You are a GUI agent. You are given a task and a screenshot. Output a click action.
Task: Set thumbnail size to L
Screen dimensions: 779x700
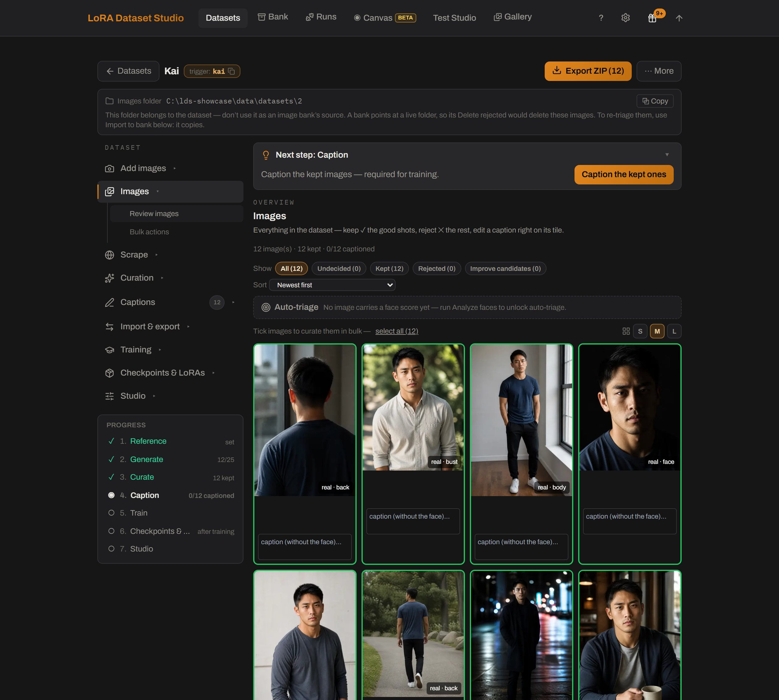[x=674, y=331]
